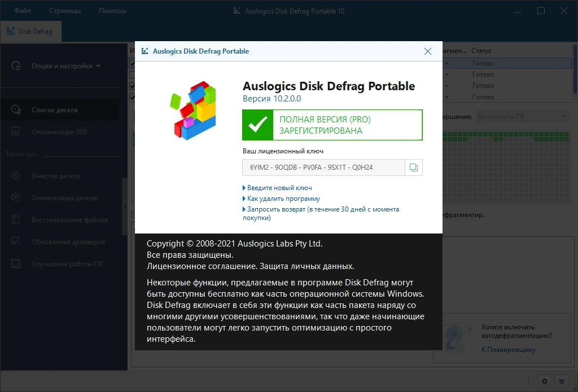The image size is (578, 392).
Task: Open 'Как удалить программу' link
Action: click(x=283, y=199)
